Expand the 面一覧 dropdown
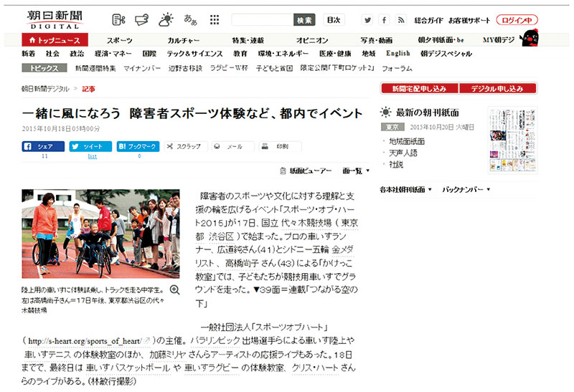 coord(357,171)
